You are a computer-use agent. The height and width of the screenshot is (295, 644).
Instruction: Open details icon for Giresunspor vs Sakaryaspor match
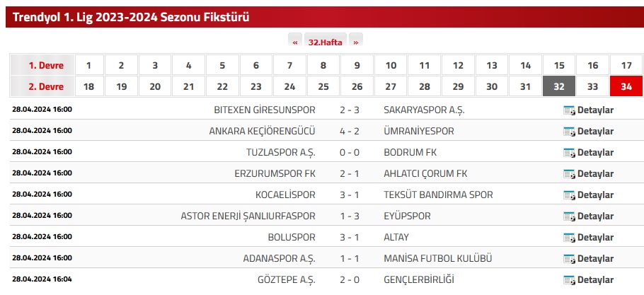click(569, 110)
